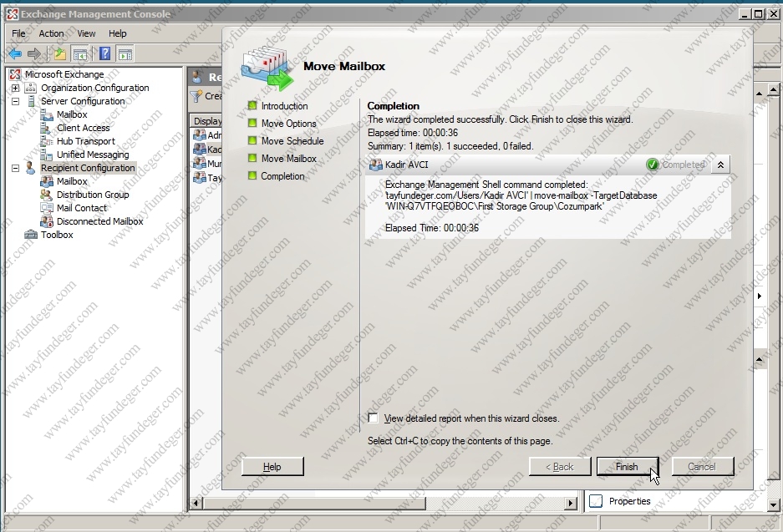Click the Back button in wizard
This screenshot has height=532, width=783.
(560, 467)
